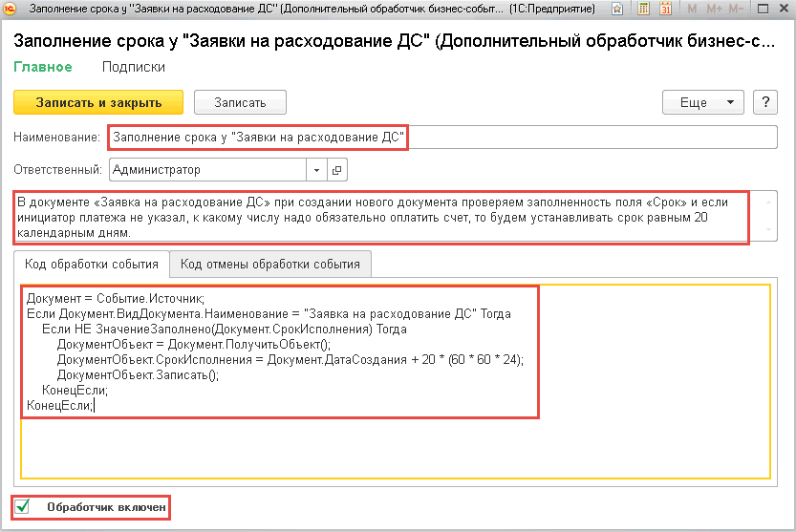Expand the Ответственный dropdown arrow

click(316, 170)
